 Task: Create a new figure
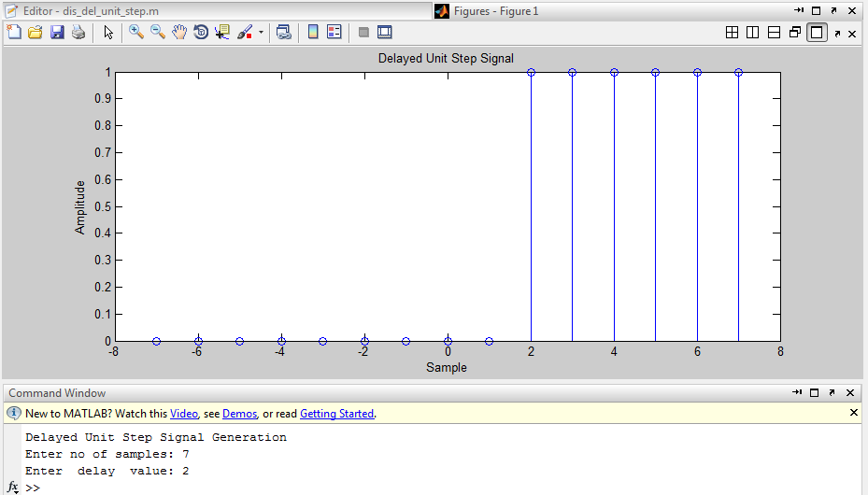[14, 32]
